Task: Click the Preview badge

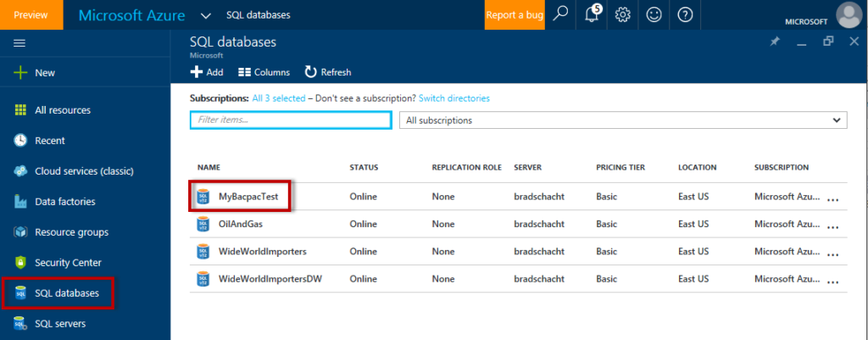Action: coord(31,15)
